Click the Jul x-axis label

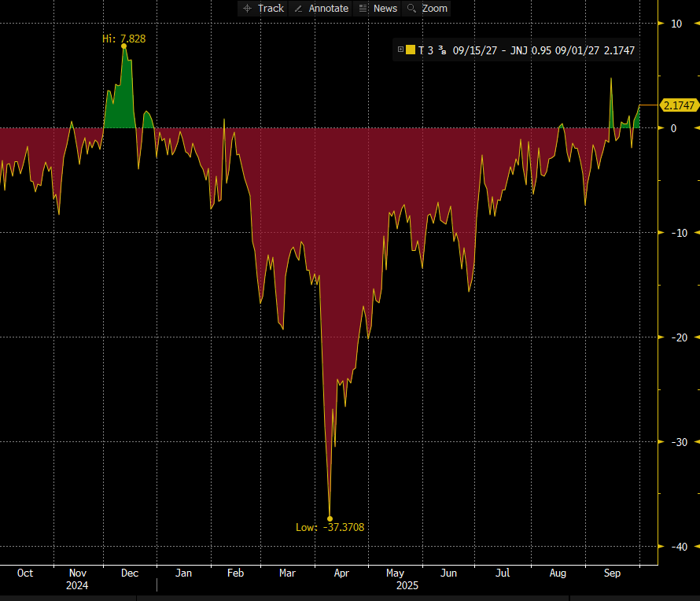click(x=503, y=573)
